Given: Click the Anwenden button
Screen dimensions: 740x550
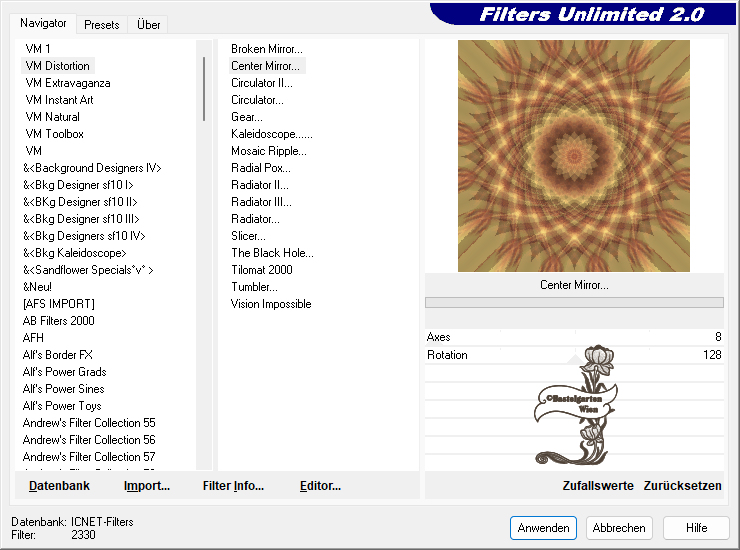Looking at the screenshot, I should tap(543, 528).
